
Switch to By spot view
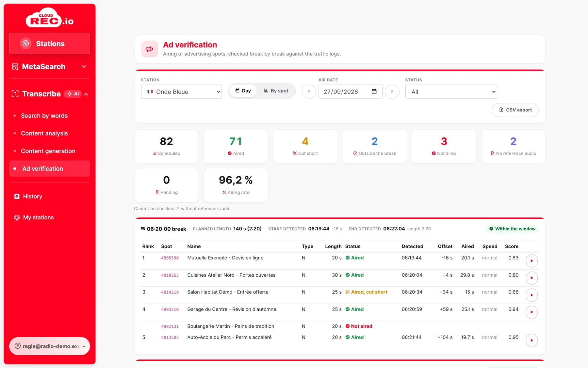pyautogui.click(x=276, y=91)
